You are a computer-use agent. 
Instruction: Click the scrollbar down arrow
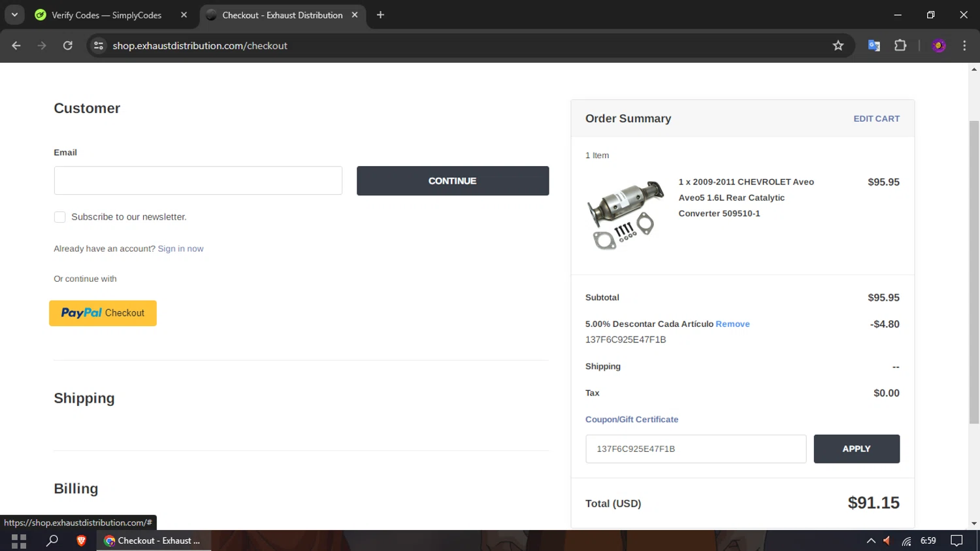[974, 524]
